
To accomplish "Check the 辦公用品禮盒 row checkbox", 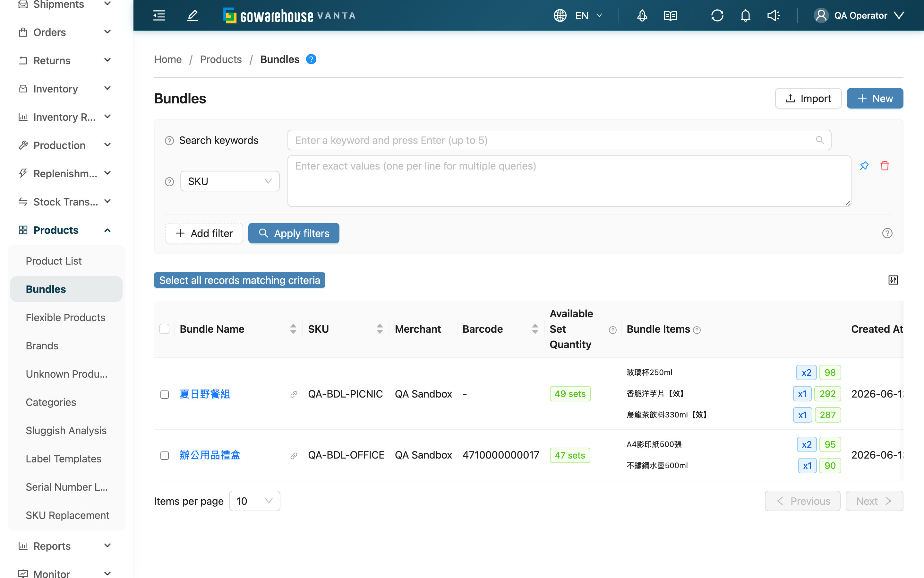I will 165,456.
